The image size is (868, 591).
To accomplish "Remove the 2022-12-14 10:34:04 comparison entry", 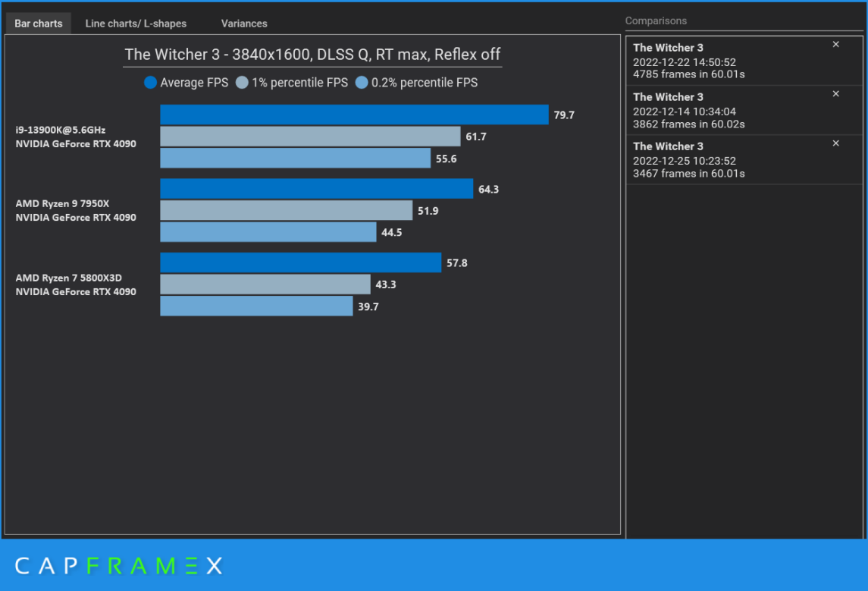I will [836, 93].
